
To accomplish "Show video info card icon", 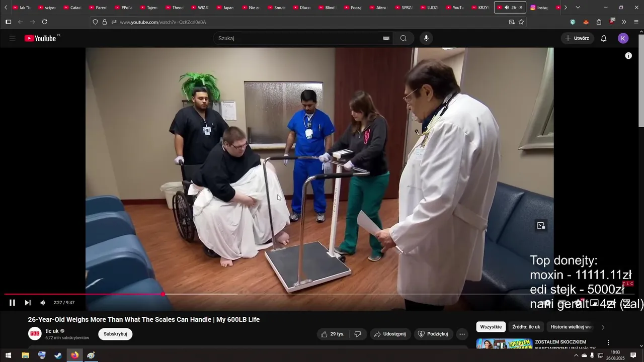I will (628, 56).
